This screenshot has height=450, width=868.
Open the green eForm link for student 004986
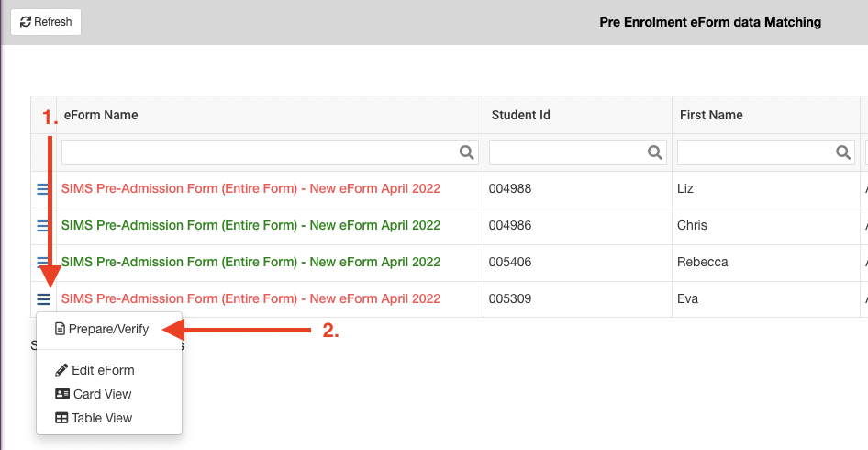(250, 226)
